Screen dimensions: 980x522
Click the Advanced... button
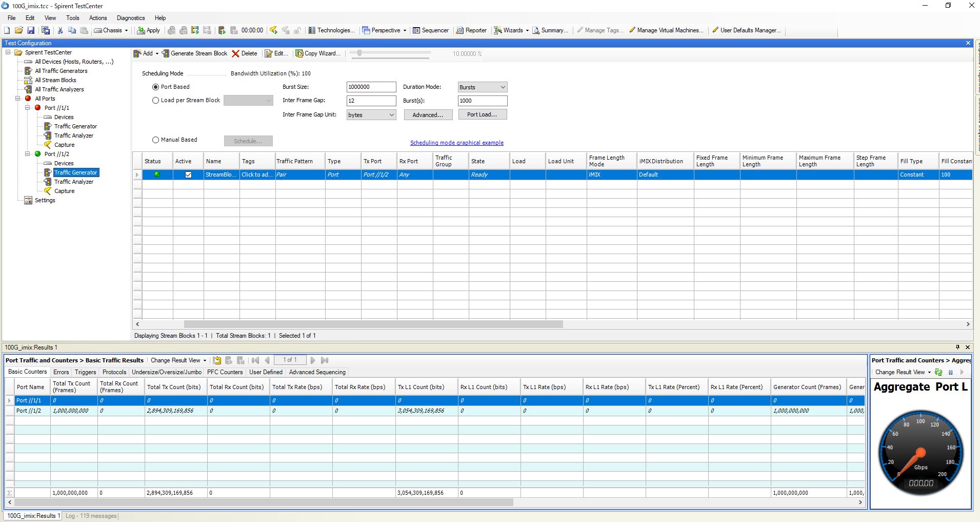(x=428, y=115)
